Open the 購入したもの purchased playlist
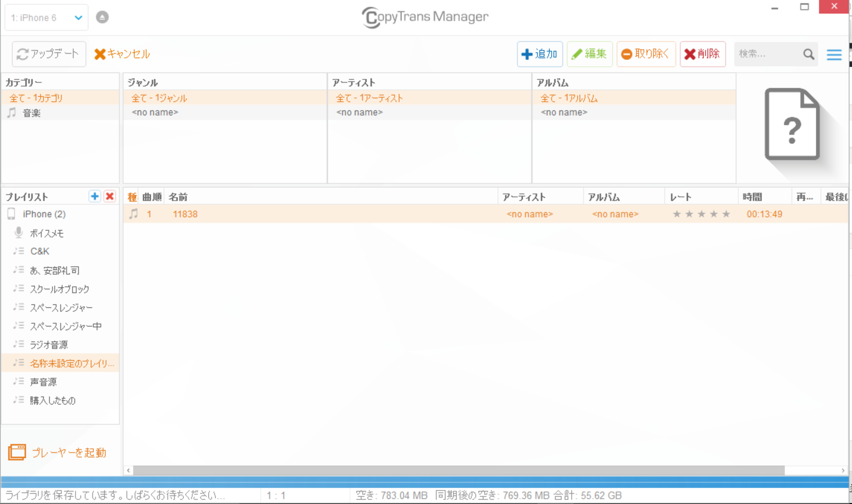The height and width of the screenshot is (504, 852). (x=60, y=400)
